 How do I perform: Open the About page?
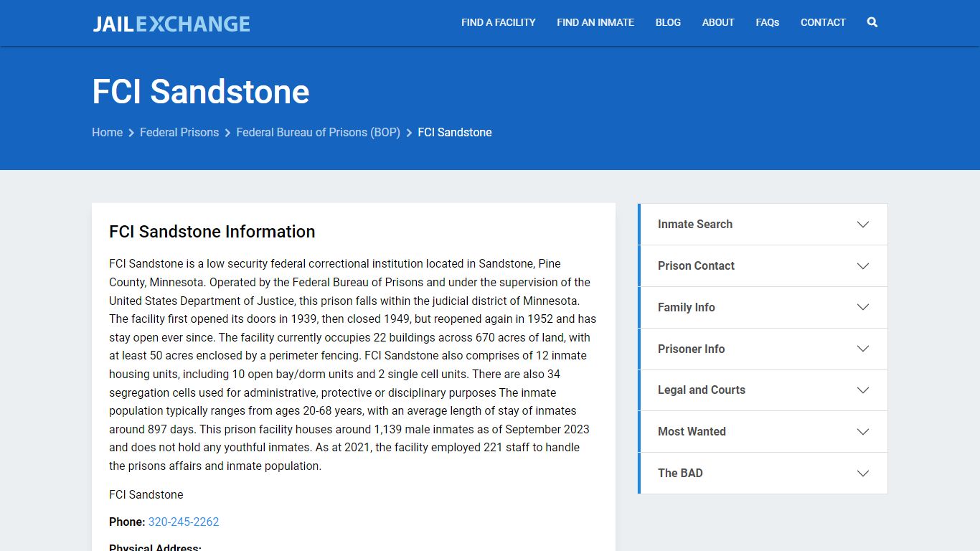(718, 22)
